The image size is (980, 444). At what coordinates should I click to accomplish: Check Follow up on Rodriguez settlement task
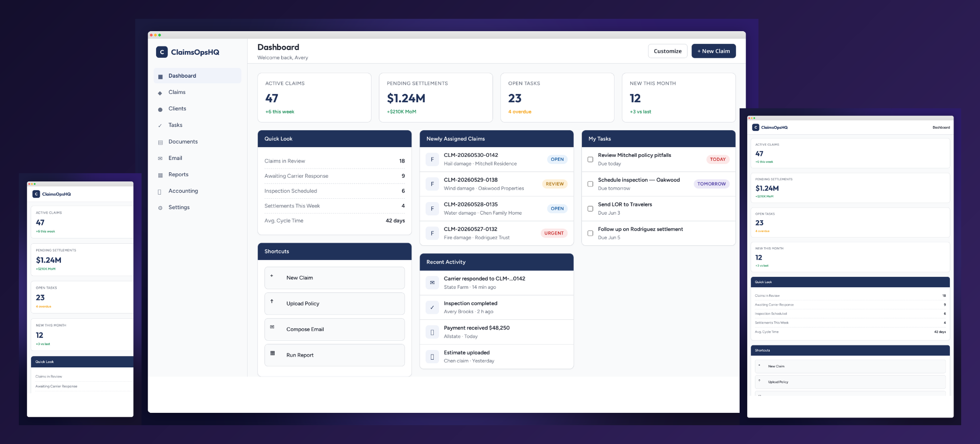tap(591, 233)
